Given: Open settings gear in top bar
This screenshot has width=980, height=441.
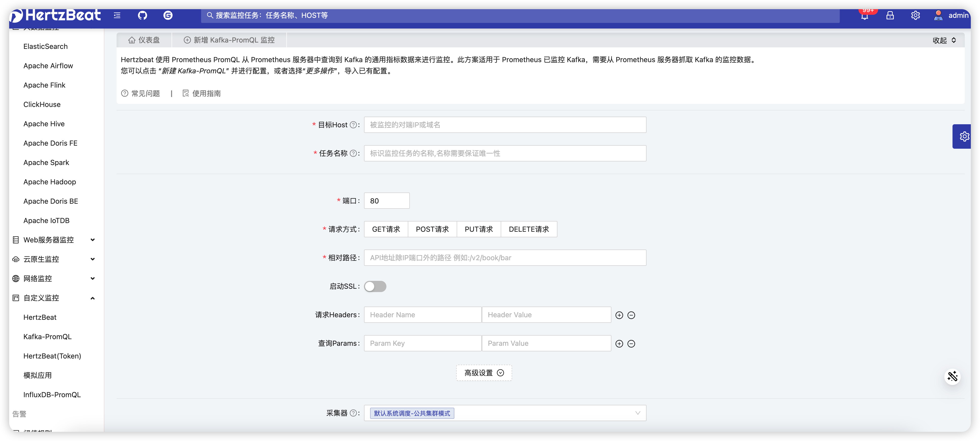Looking at the screenshot, I should coord(915,15).
